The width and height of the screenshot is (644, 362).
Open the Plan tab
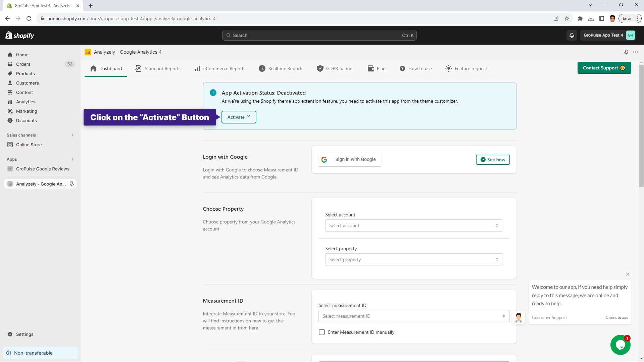coord(377,68)
